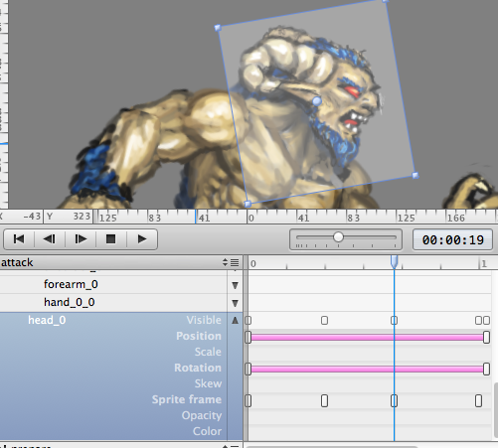Viewport: 498px width, 448px height.
Task: Click the X coordinate value -43
Action: (x=32, y=217)
